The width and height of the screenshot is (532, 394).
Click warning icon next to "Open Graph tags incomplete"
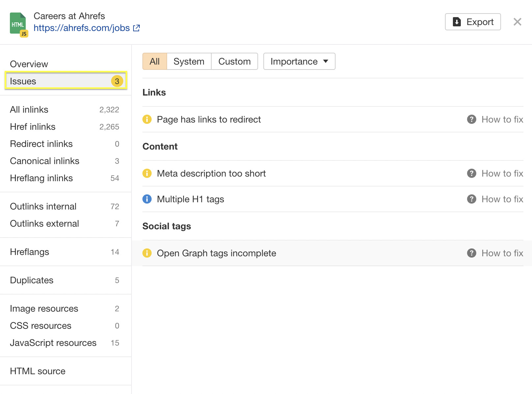pos(147,253)
